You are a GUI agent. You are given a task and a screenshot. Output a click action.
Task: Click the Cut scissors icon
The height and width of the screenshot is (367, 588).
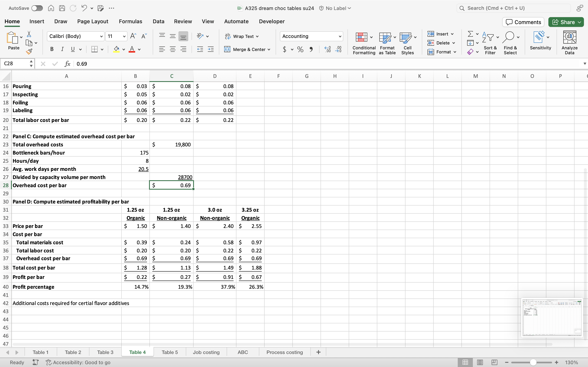click(29, 34)
